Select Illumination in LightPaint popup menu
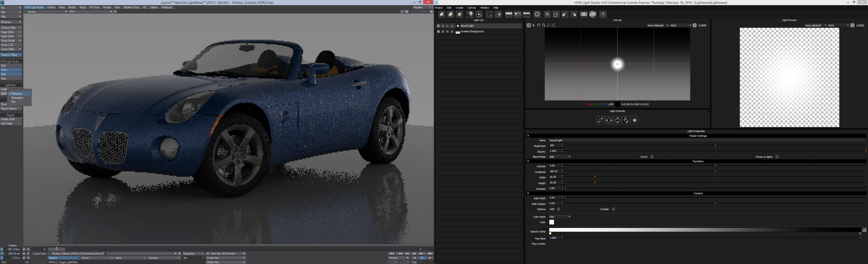 (18, 98)
